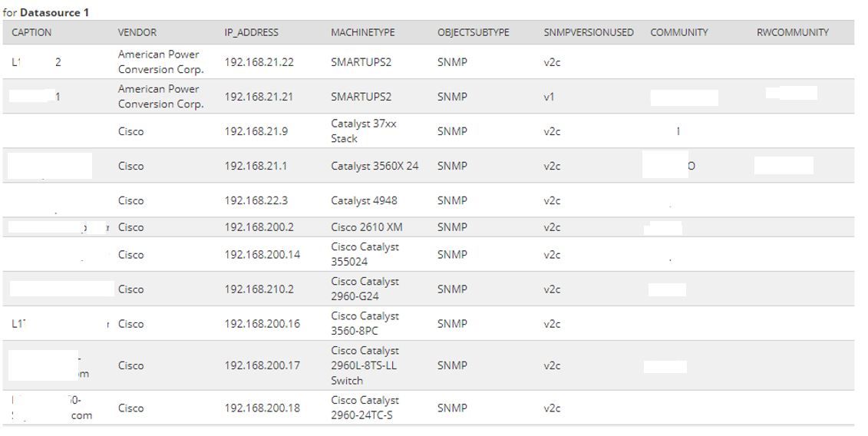Click the CAPTION column header

pyautogui.click(x=31, y=32)
